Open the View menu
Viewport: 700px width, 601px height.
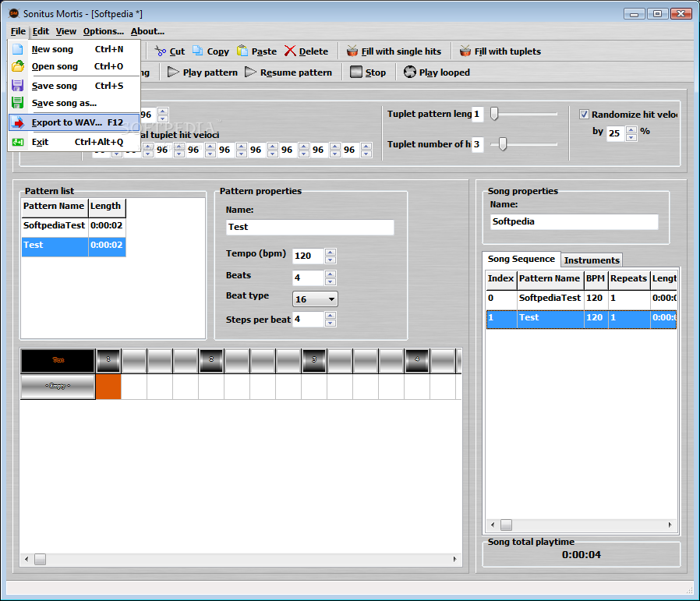[x=66, y=31]
